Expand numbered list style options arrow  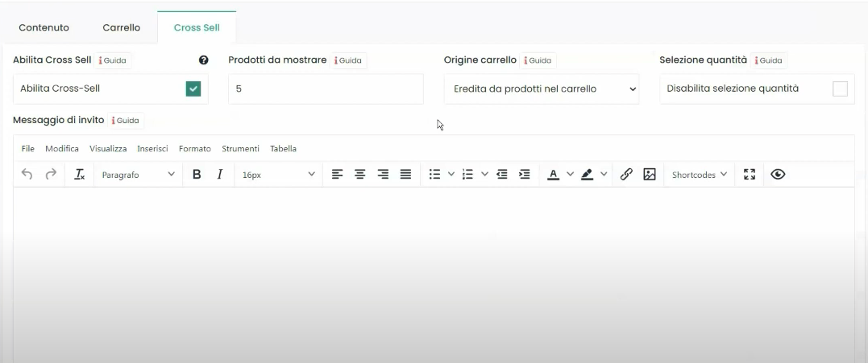[485, 174]
